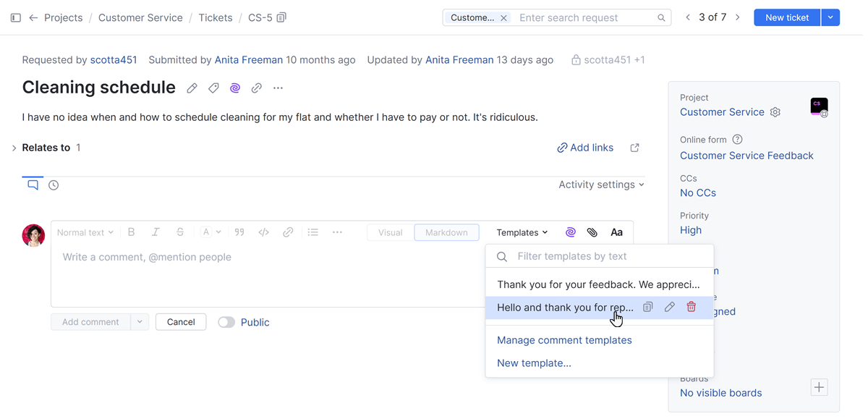Open Tickets from the breadcrumb trail

click(x=215, y=17)
